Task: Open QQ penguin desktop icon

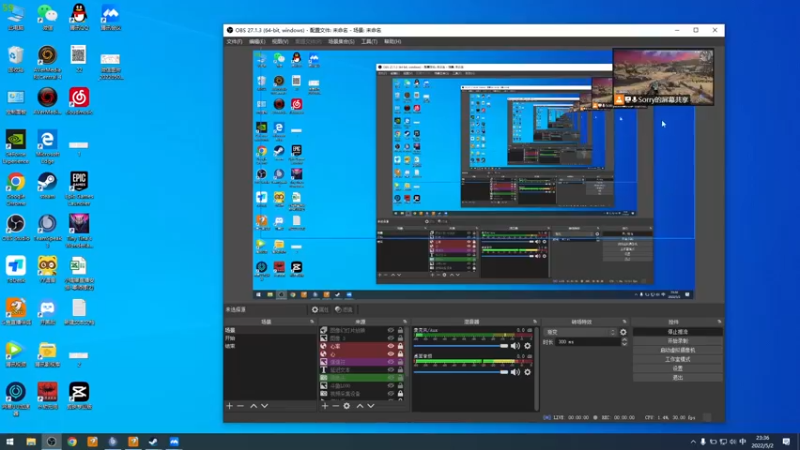Action: point(79,17)
